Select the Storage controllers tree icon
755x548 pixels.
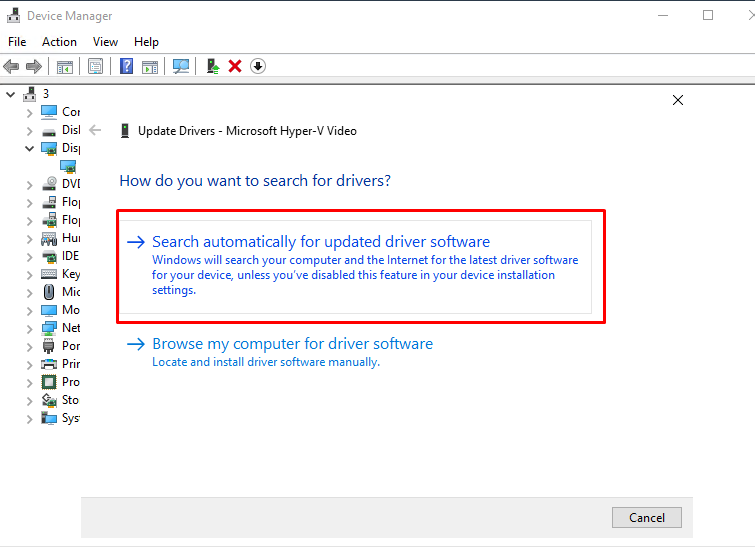pos(49,400)
